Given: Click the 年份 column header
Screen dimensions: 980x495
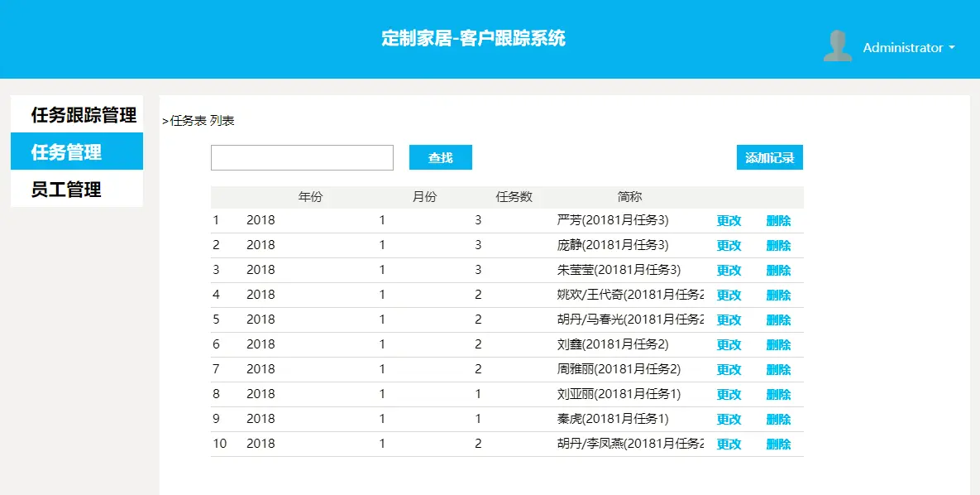Looking at the screenshot, I should [311, 197].
